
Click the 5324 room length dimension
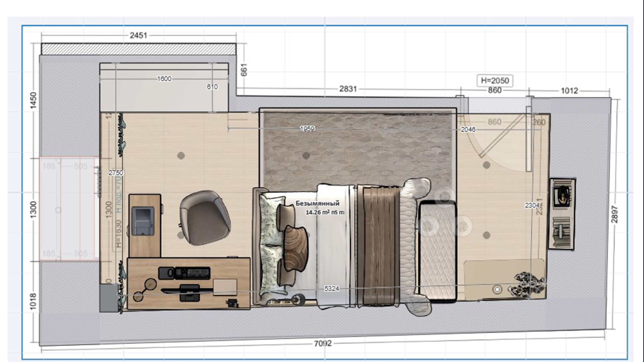pos(331,289)
